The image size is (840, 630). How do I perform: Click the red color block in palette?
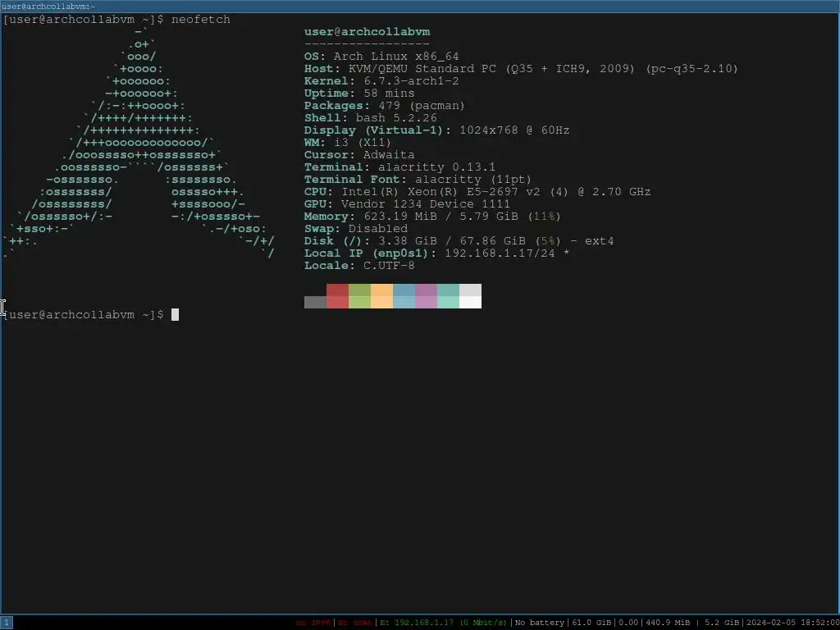click(x=337, y=296)
